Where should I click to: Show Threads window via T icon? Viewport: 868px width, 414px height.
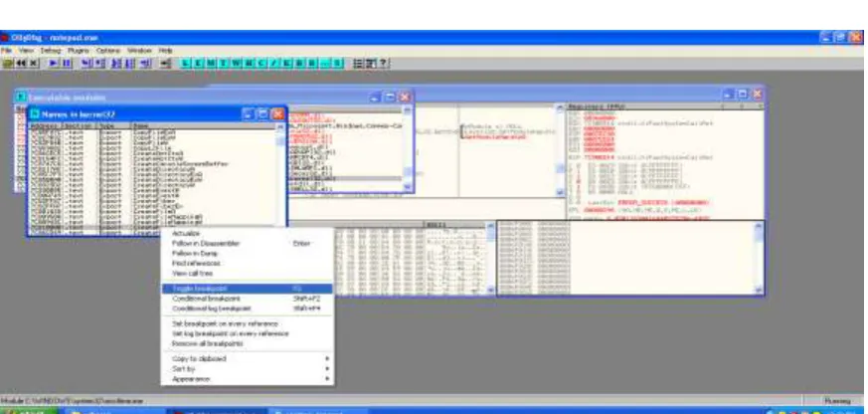223,63
